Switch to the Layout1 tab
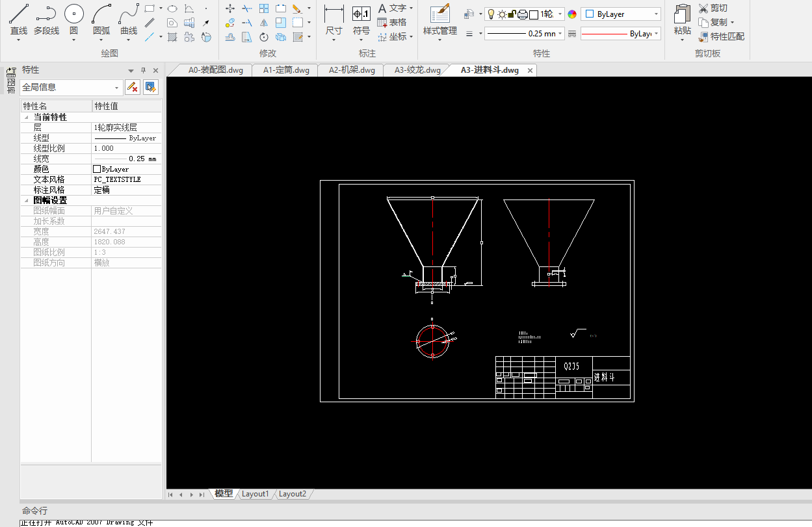812x527 pixels. point(255,494)
